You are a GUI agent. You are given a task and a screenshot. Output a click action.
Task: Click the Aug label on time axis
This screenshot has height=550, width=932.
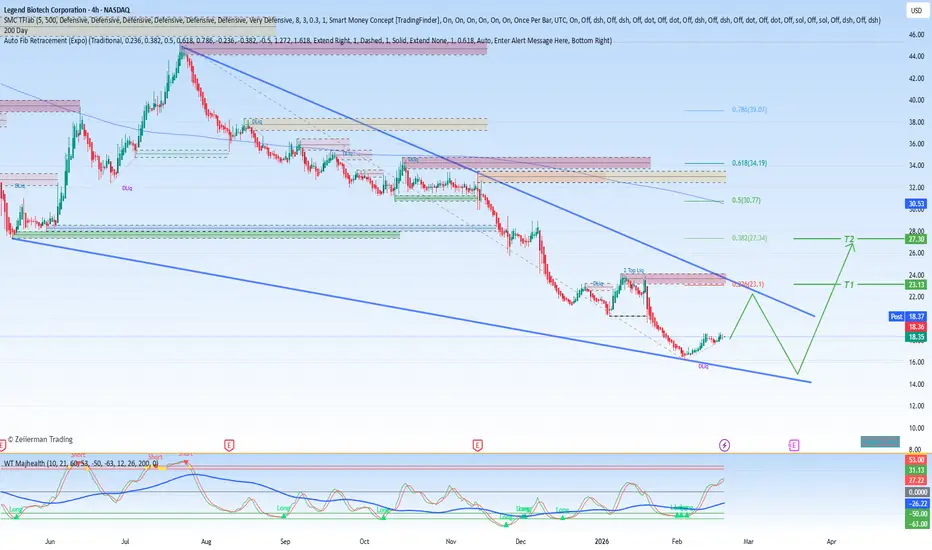click(x=206, y=542)
